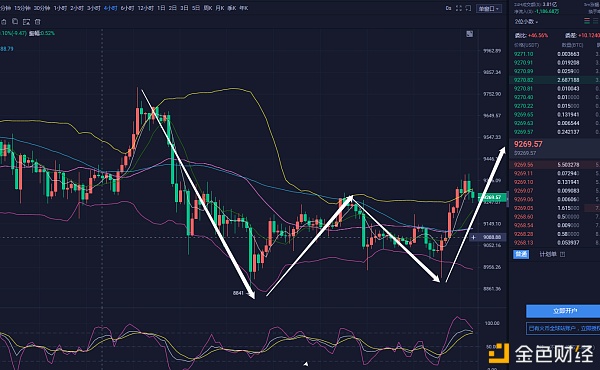Screen dimensions: 600x370
Task: Click bid price 9269.06 row
Action: coord(554,199)
